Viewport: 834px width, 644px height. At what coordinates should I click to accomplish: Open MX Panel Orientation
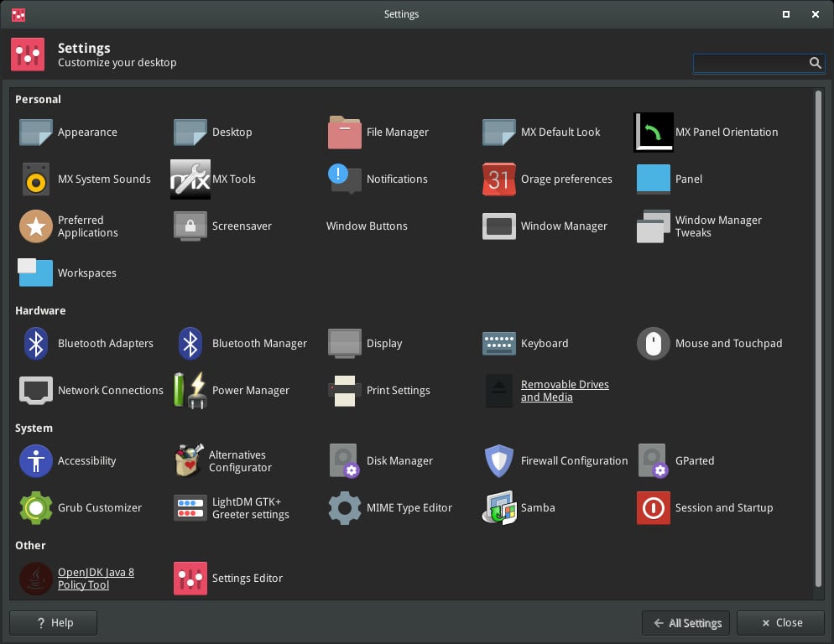tap(727, 132)
